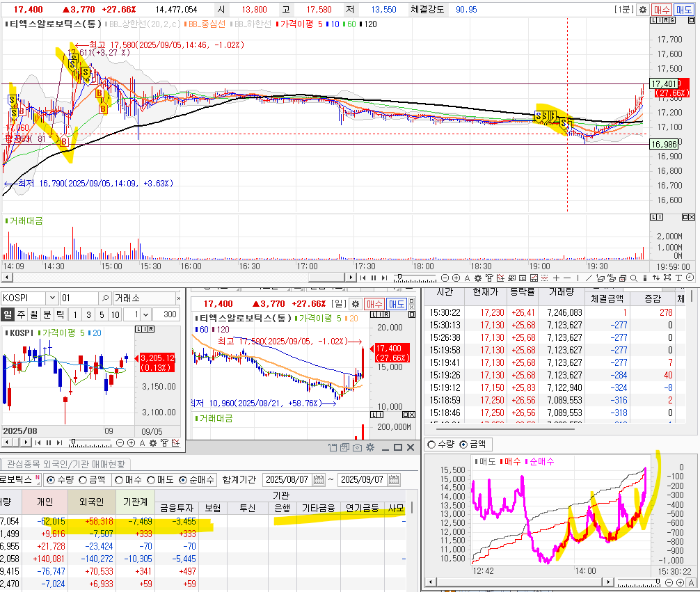Zoom in KOSPI chart with plus icon

click(132, 443)
